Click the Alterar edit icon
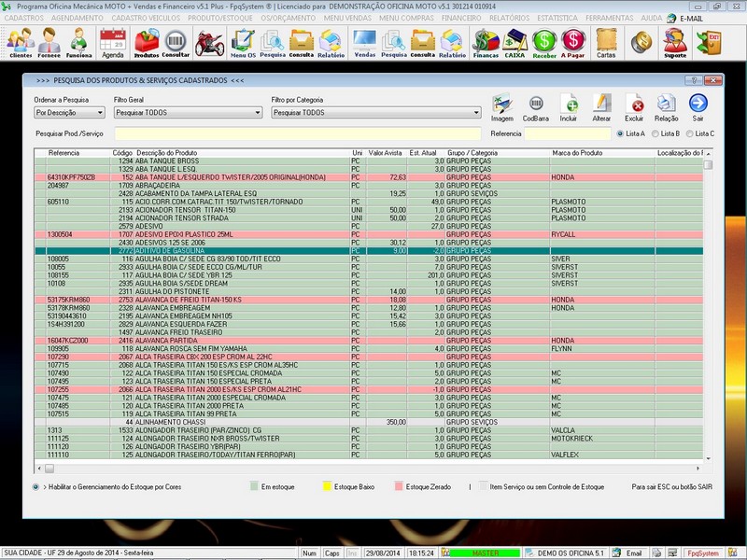Image resolution: width=747 pixels, height=560 pixels. [601, 105]
